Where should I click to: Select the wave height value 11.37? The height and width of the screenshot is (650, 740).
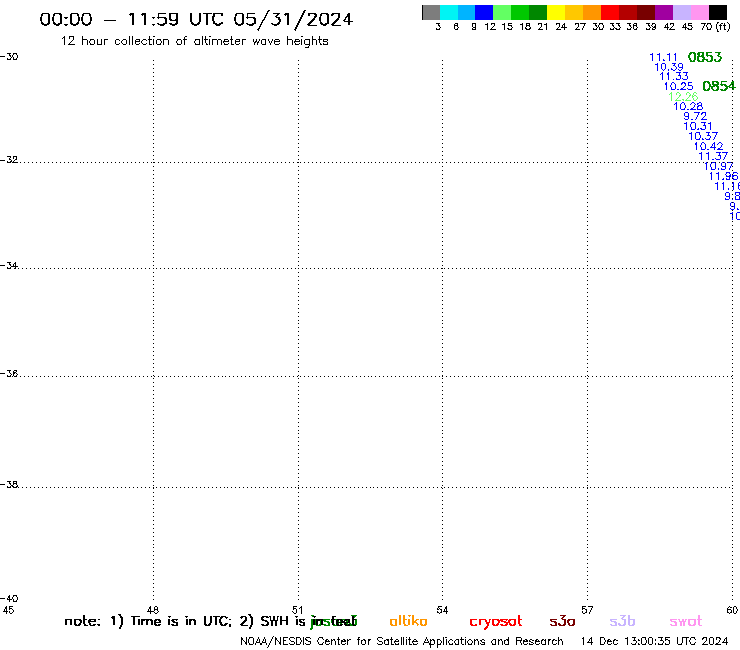pyautogui.click(x=713, y=156)
